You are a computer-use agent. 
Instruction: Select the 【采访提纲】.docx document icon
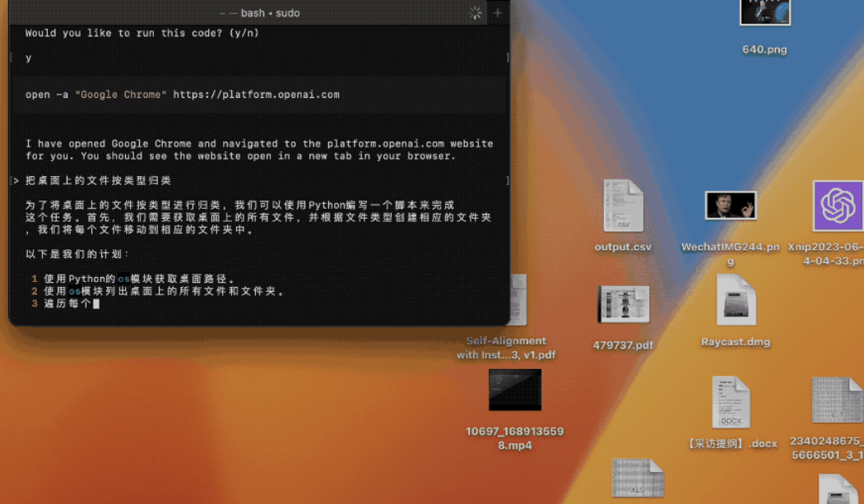(731, 402)
